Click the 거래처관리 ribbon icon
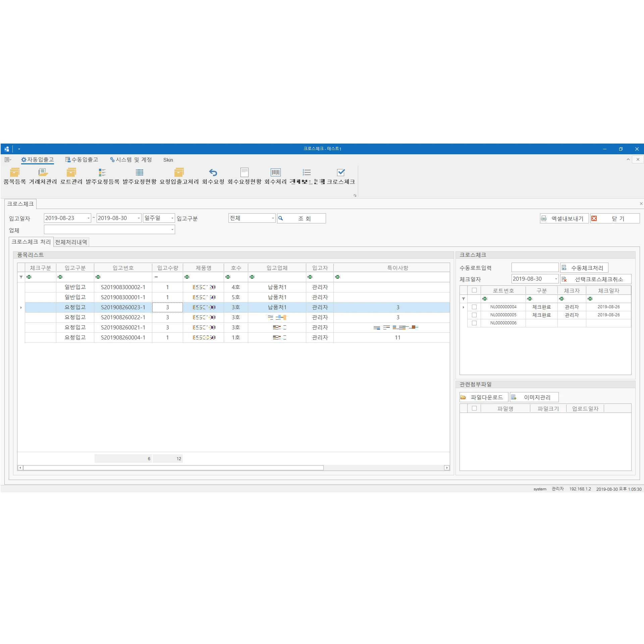Viewport: 644px width, 644px height. pyautogui.click(x=43, y=173)
